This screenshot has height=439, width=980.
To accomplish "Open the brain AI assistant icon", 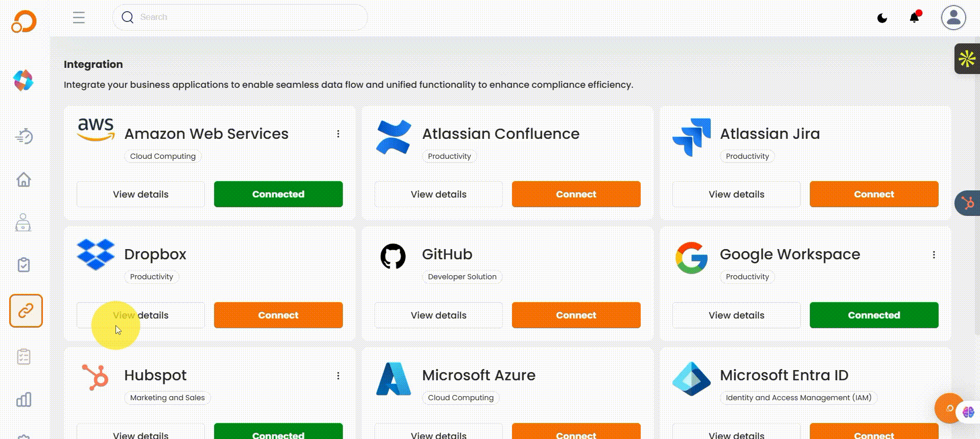I will (968, 412).
